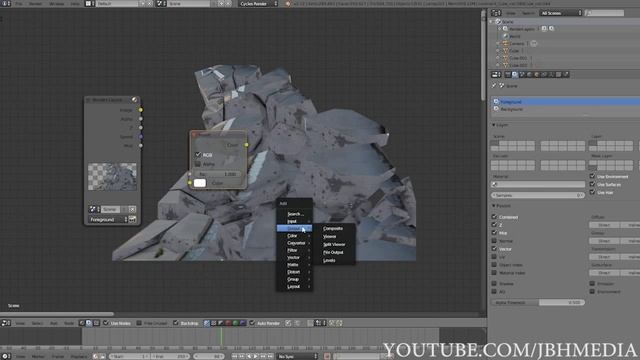Click the outliner search field
Viewport: 640px width, 360px height.
point(604,13)
